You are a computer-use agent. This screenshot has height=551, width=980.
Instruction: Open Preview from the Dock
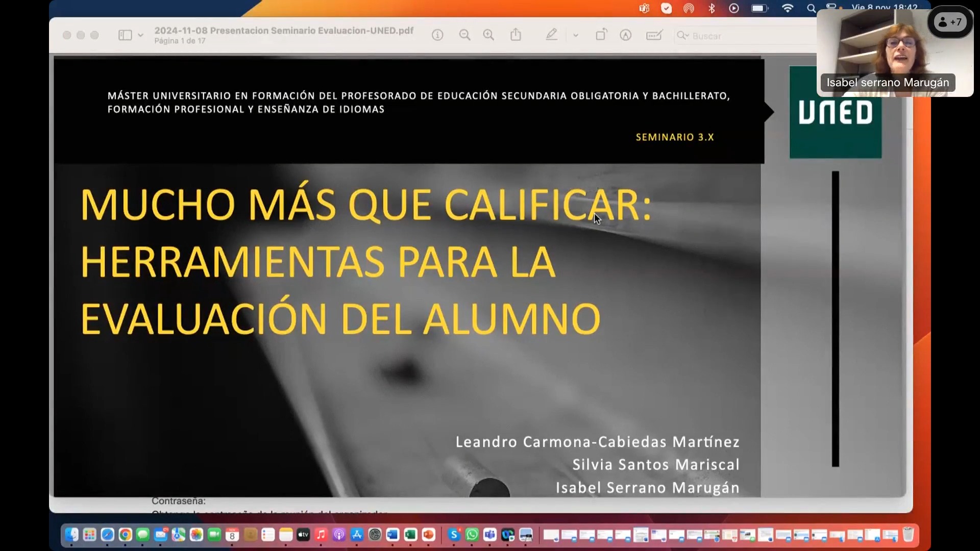point(525,534)
